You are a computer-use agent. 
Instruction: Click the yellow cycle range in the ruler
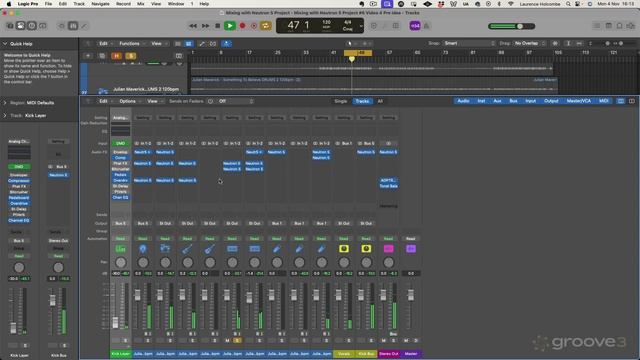(x=358, y=53)
